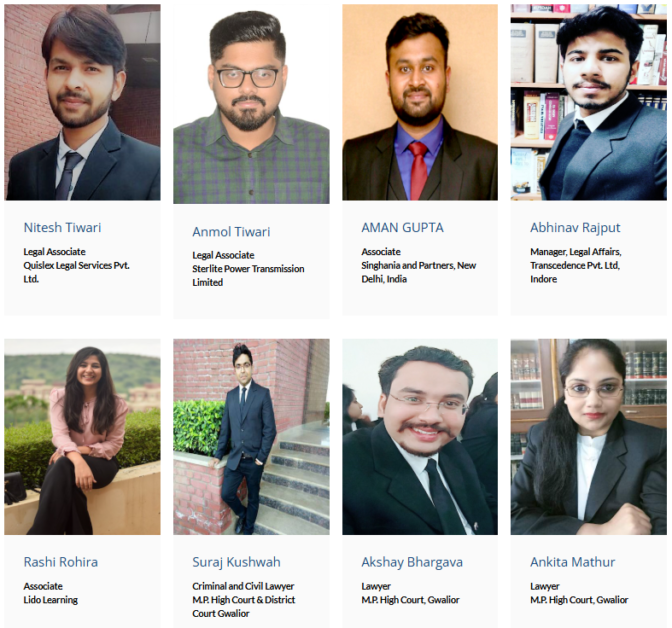Click Nitesh Tiwari's portrait photo
Screen dimensions: 672x628
point(82,102)
